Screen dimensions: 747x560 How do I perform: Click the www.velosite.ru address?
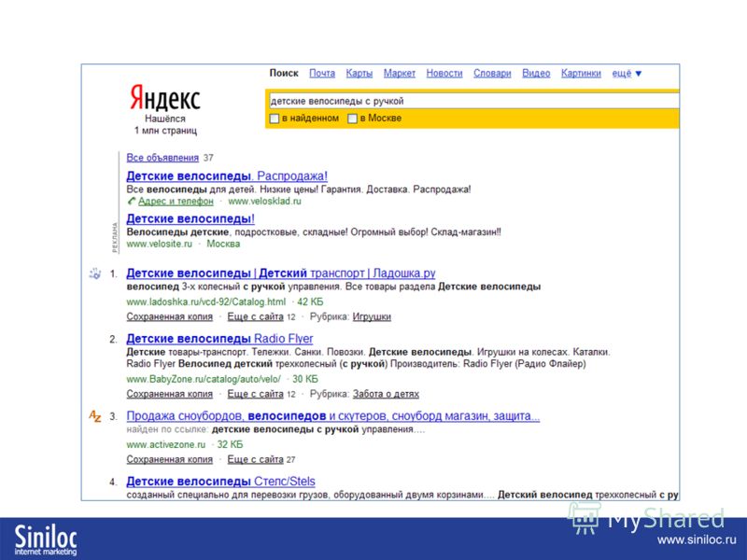(159, 244)
